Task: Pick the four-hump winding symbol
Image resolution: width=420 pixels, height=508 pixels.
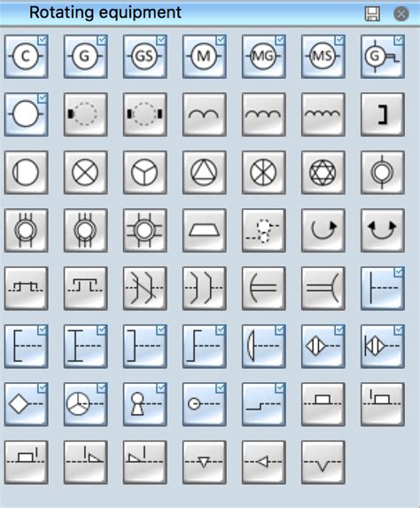Action: click(323, 114)
